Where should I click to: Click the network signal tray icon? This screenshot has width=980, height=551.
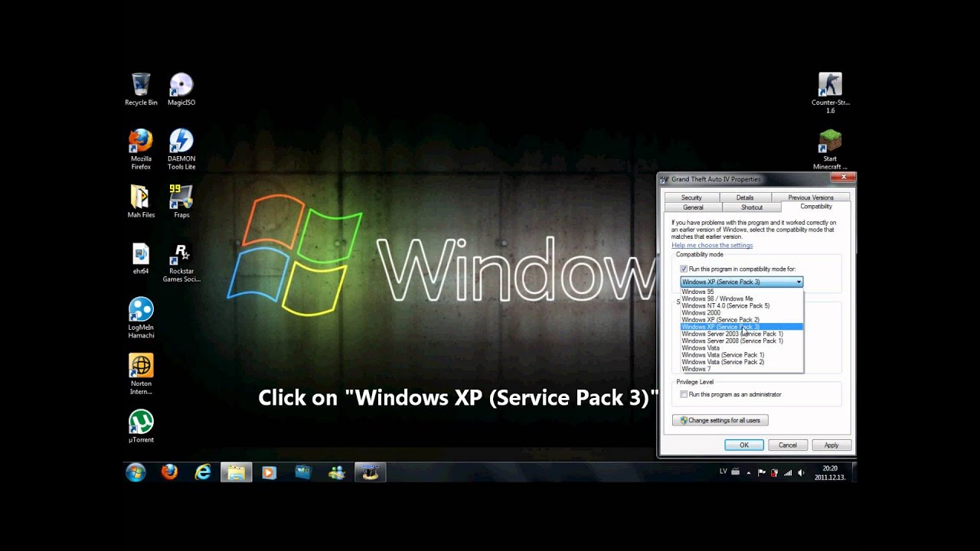click(788, 472)
